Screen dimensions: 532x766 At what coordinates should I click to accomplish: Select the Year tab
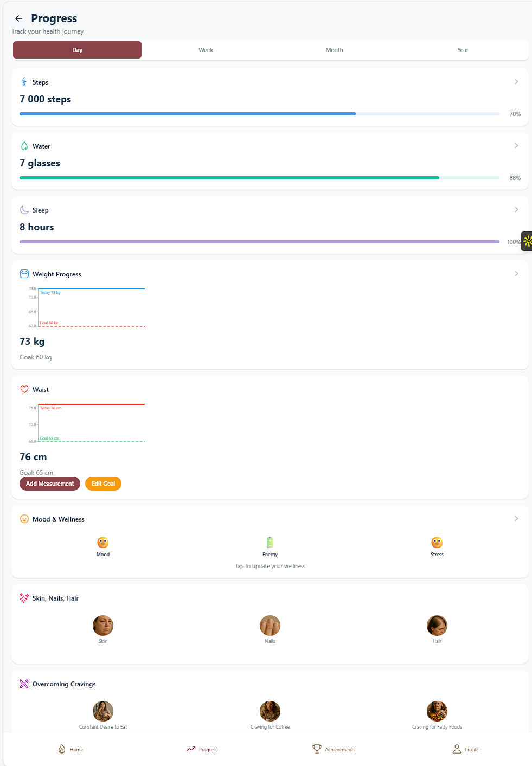(463, 50)
